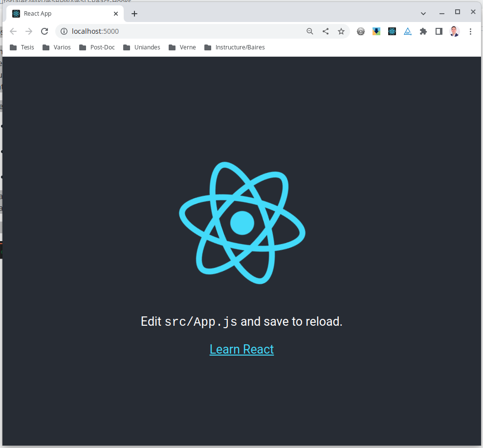Open the Extensions puzzle piece menu

(423, 31)
